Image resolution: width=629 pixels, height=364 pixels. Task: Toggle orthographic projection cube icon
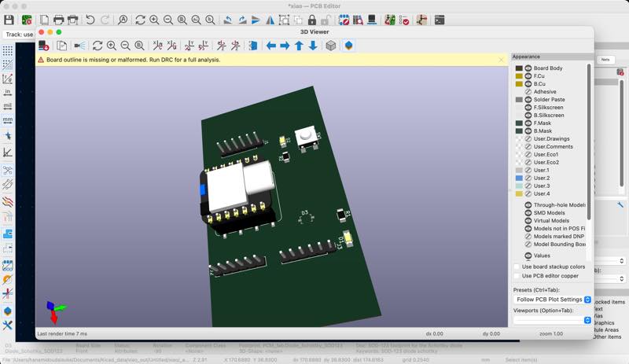[330, 46]
